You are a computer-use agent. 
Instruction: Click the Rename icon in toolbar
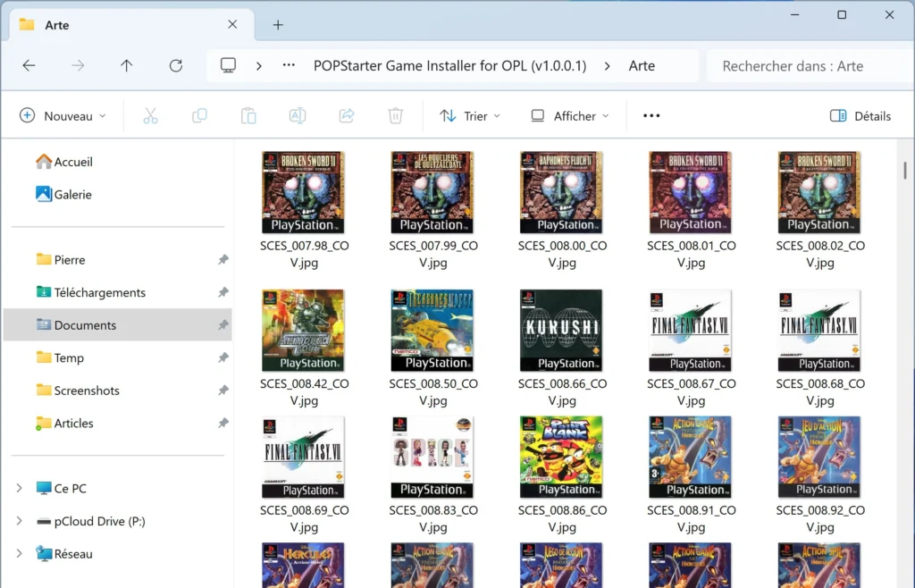[x=298, y=115]
